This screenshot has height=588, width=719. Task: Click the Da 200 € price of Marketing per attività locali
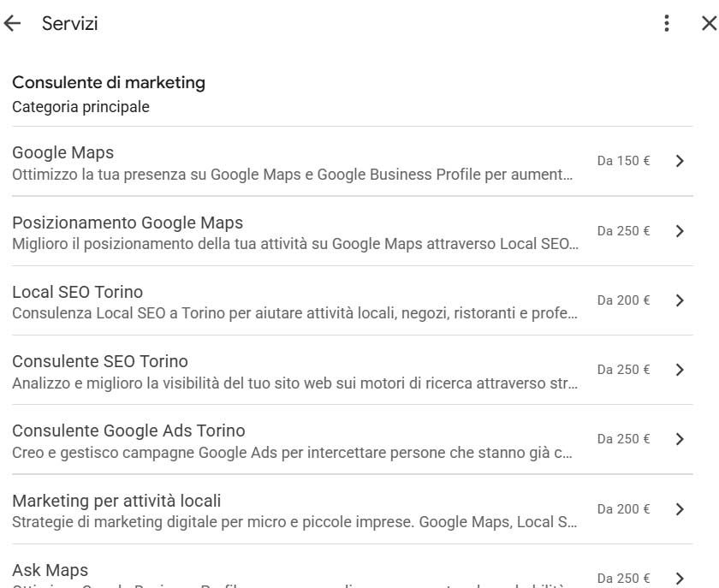(624, 509)
